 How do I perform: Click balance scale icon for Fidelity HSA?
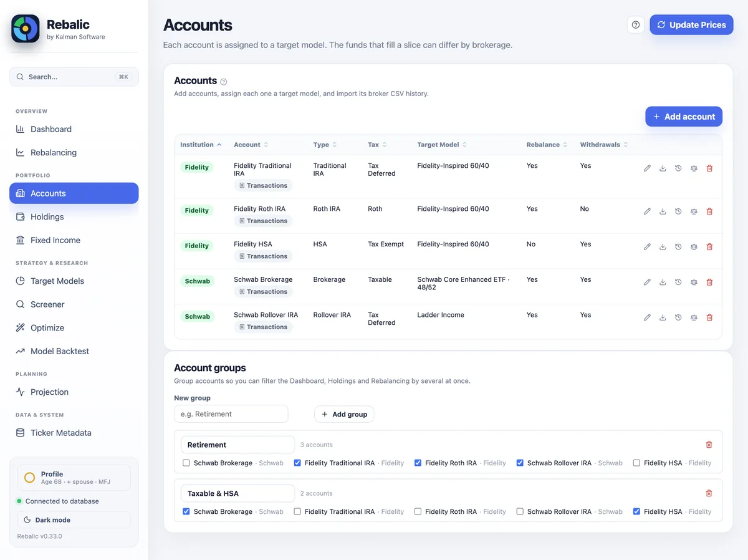pos(694,247)
